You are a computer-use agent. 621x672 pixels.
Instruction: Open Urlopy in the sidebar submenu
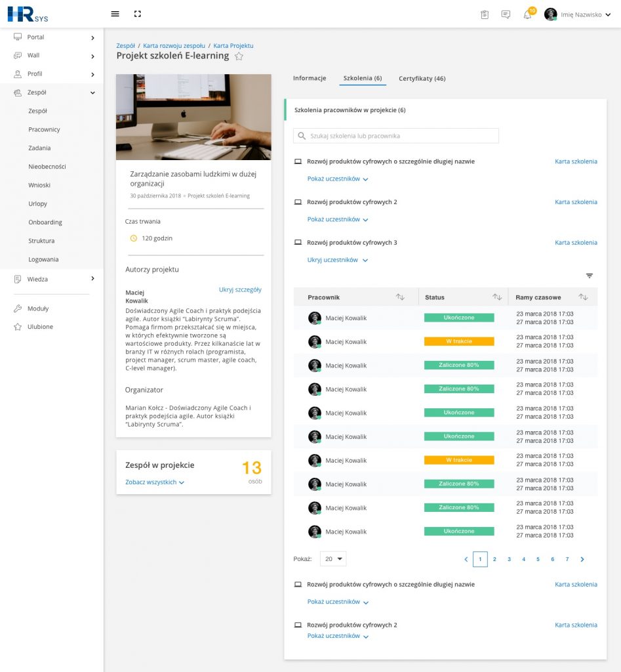[x=37, y=203]
